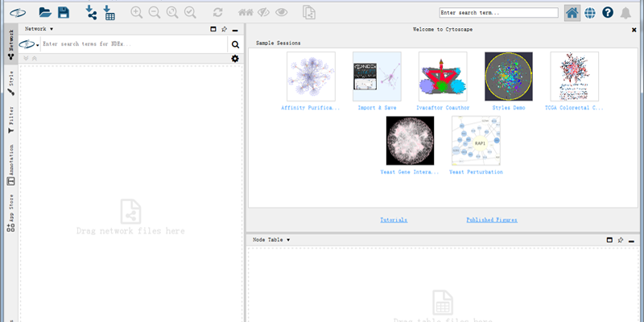Open the Tutorials link
The width and height of the screenshot is (644, 322).
click(x=394, y=220)
